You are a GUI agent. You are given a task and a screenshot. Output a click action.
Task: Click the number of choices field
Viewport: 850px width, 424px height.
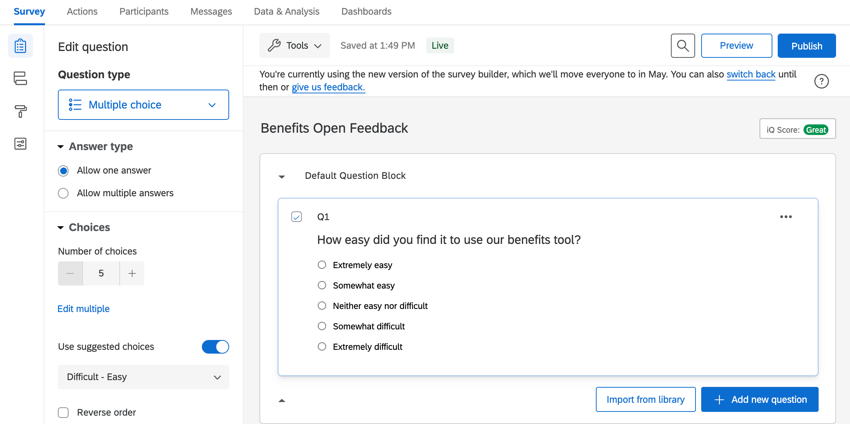(x=101, y=273)
